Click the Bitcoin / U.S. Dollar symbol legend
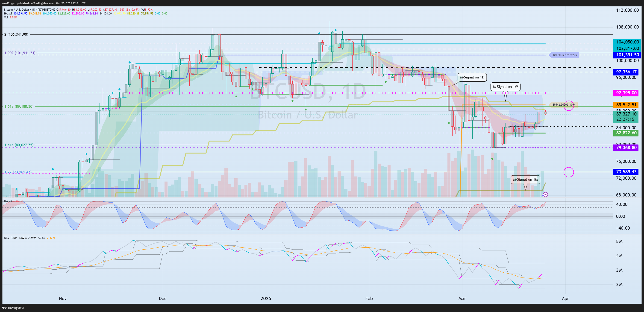This screenshot has width=644, height=312. coord(29,10)
